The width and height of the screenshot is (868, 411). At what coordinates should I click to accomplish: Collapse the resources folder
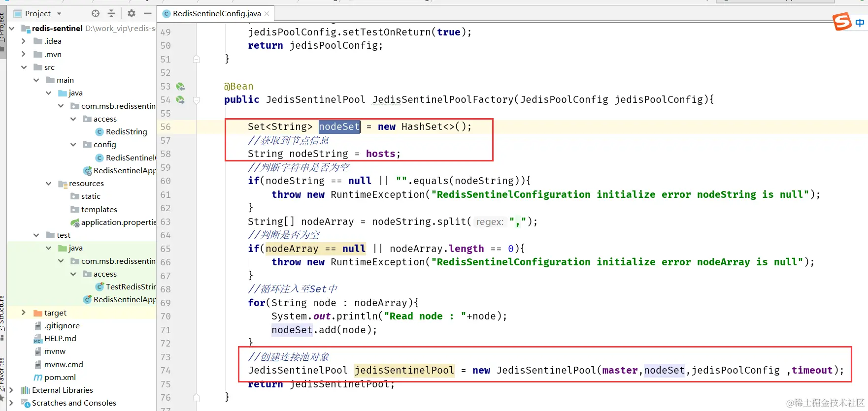click(x=48, y=184)
